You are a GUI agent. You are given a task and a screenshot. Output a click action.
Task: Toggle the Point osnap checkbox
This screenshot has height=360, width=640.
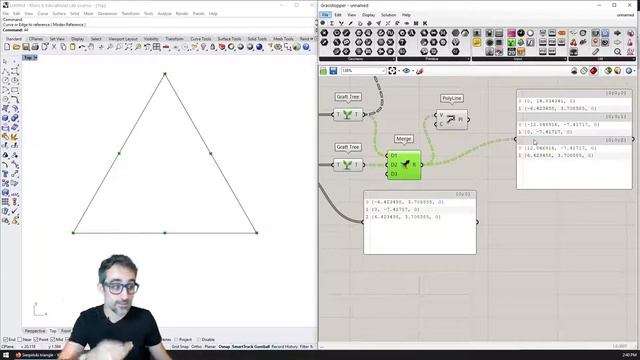[x=36, y=340]
